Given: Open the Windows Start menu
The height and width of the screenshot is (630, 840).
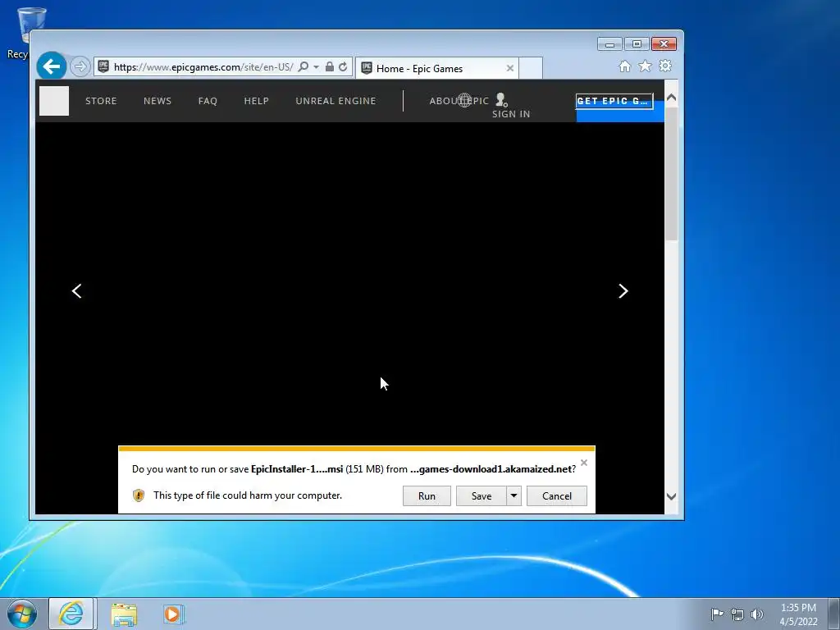Looking at the screenshot, I should click(21, 614).
